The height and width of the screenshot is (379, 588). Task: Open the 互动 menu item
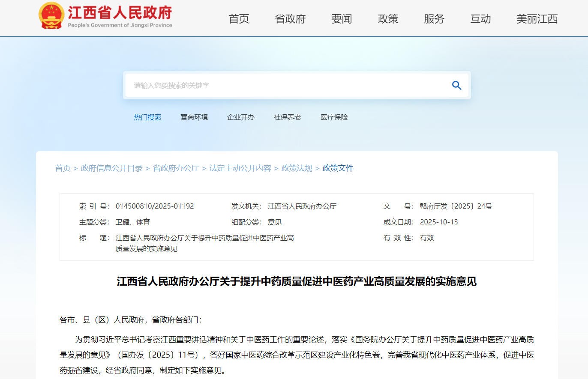click(x=480, y=19)
